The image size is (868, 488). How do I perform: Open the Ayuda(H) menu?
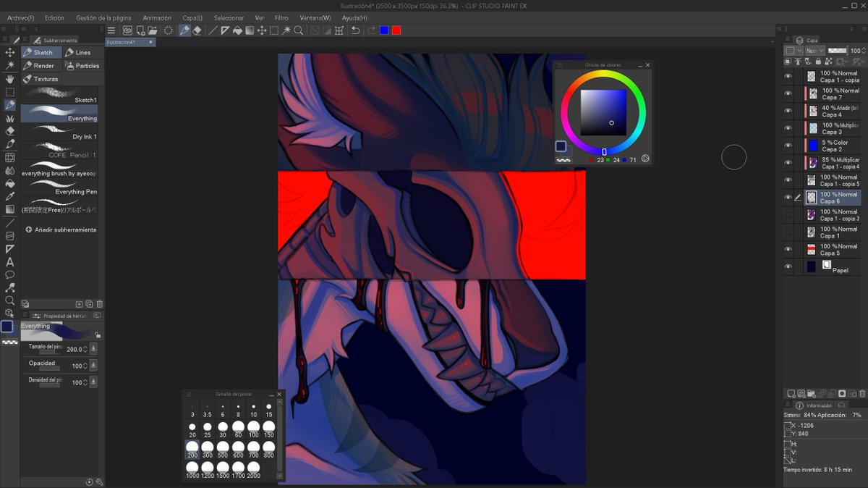click(354, 17)
